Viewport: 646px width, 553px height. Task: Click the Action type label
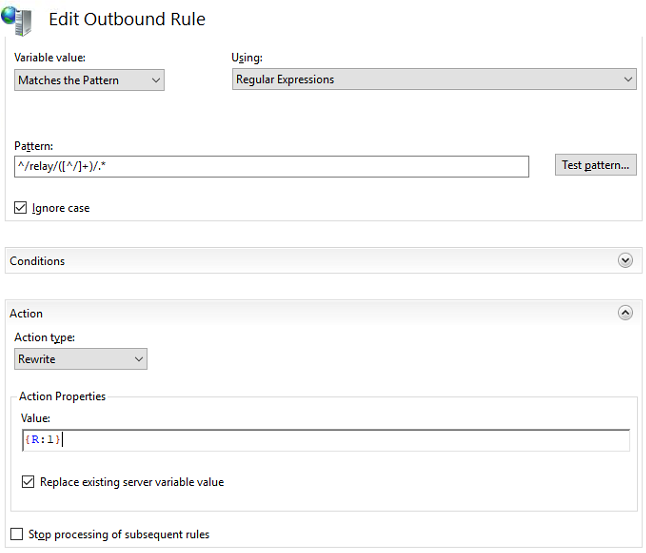44,338
